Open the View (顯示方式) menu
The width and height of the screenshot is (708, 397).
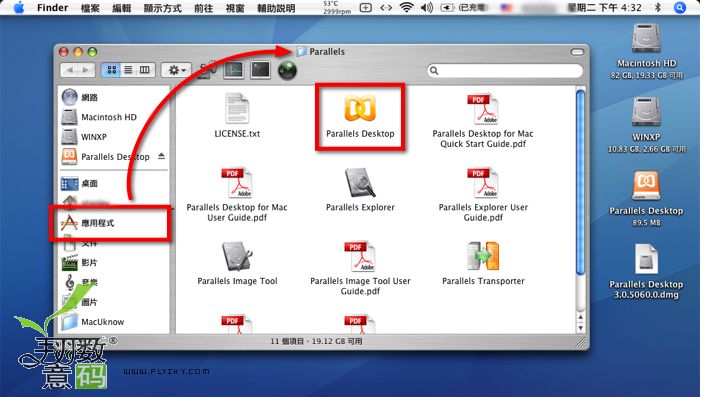click(163, 8)
